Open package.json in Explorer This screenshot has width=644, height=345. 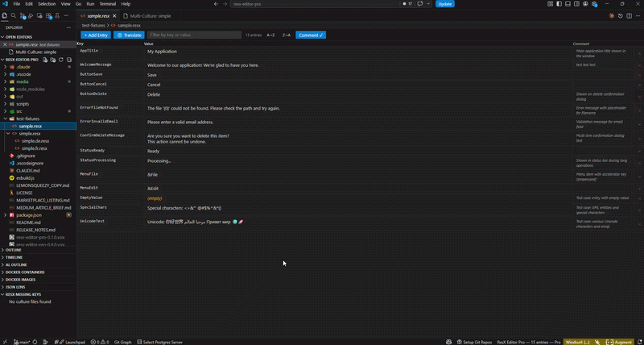pos(29,214)
